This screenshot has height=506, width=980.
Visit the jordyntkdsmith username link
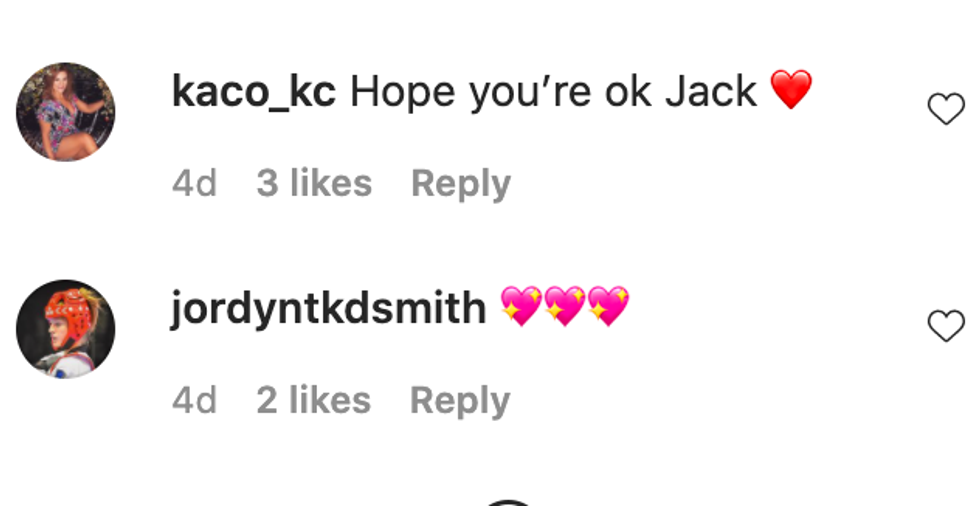point(329,309)
